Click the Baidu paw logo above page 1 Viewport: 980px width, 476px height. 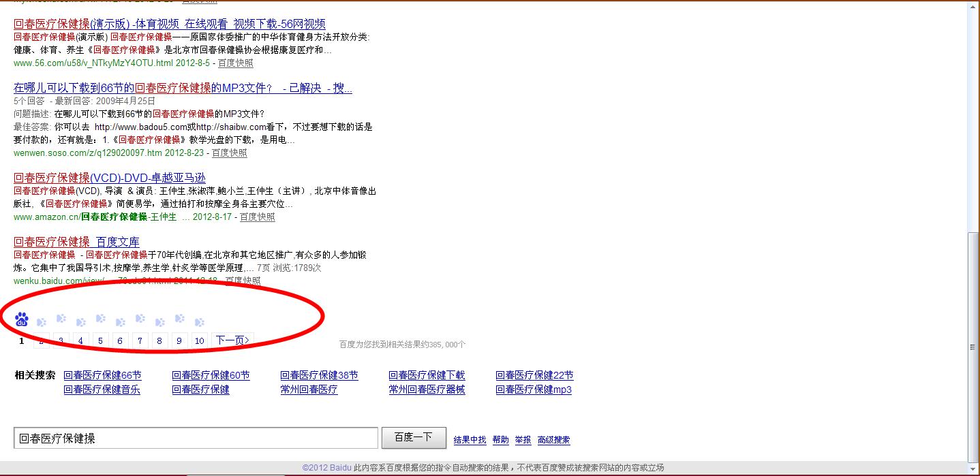tap(22, 319)
